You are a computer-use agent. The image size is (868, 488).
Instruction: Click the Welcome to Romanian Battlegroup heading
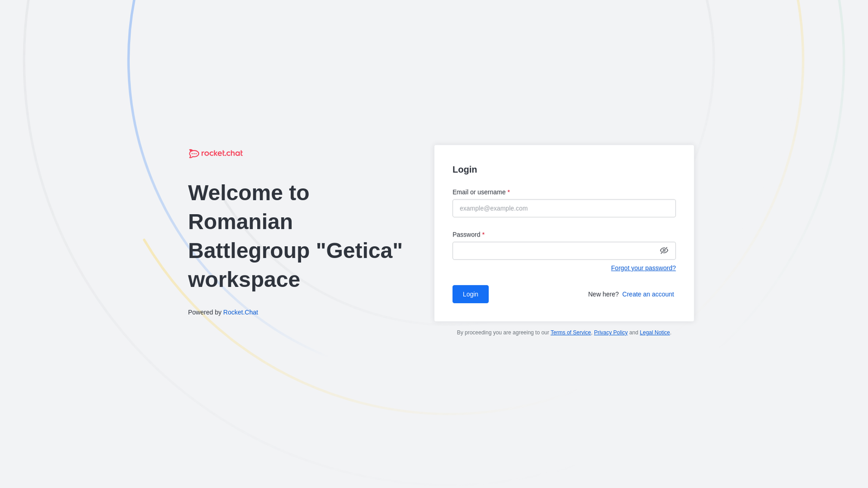click(x=295, y=236)
